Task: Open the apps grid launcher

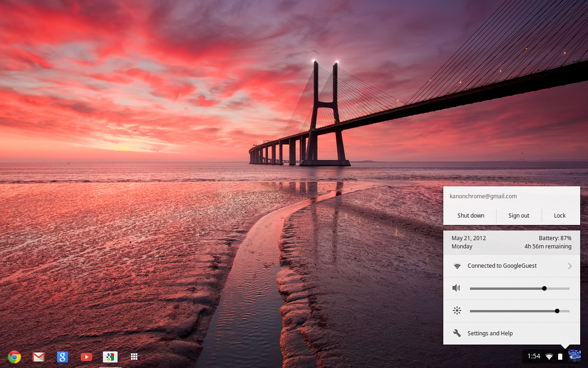Action: click(x=134, y=356)
